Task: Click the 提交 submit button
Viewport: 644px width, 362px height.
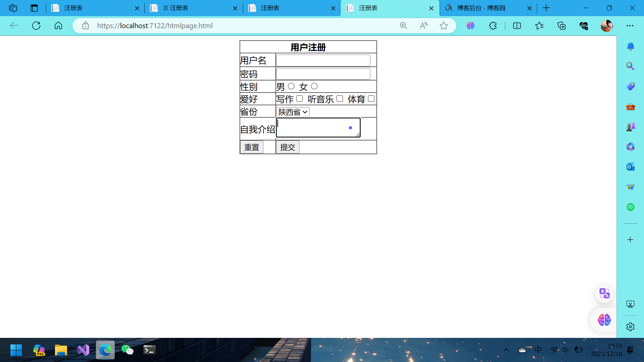Action: point(287,147)
